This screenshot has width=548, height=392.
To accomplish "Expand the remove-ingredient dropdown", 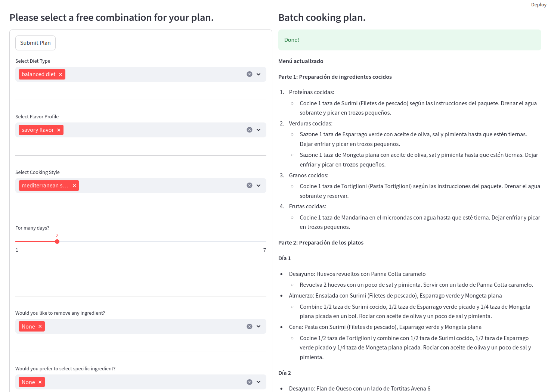I will [x=258, y=326].
